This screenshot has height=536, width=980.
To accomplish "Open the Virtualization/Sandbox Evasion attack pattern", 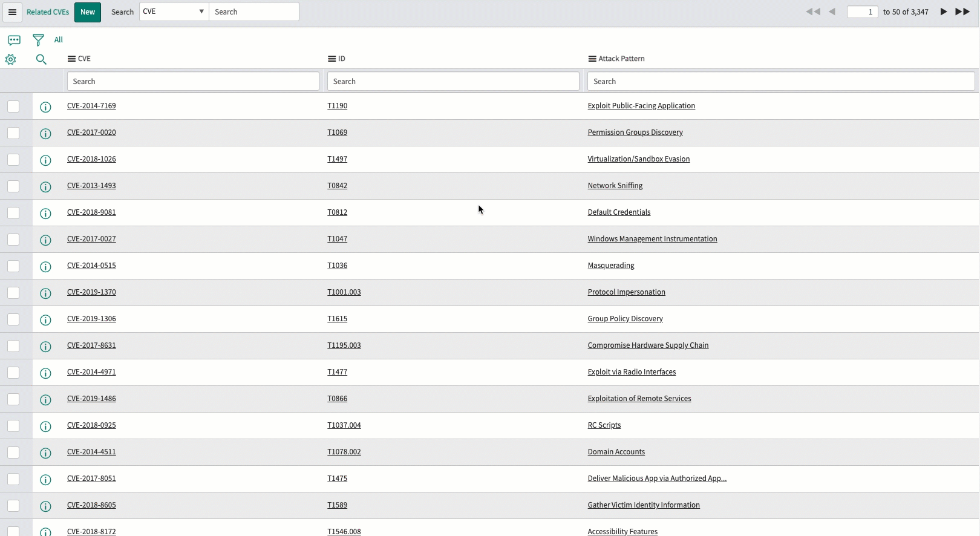I will click(x=639, y=159).
